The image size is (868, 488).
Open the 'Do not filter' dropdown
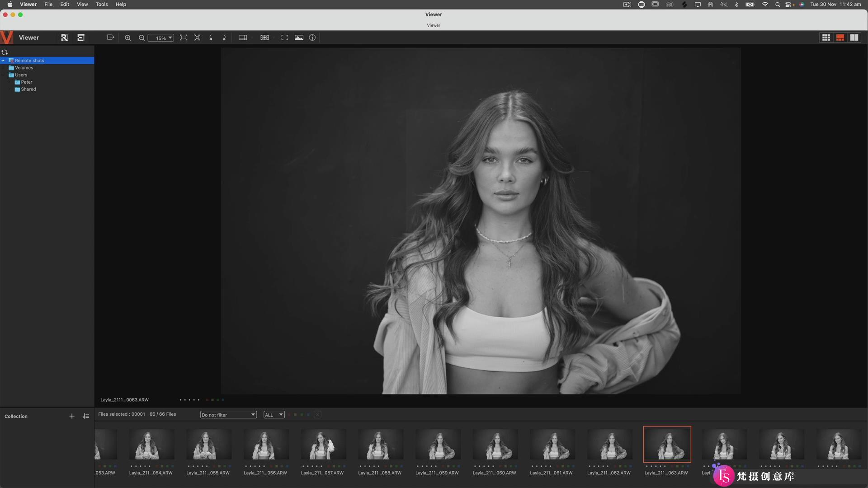coord(228,415)
